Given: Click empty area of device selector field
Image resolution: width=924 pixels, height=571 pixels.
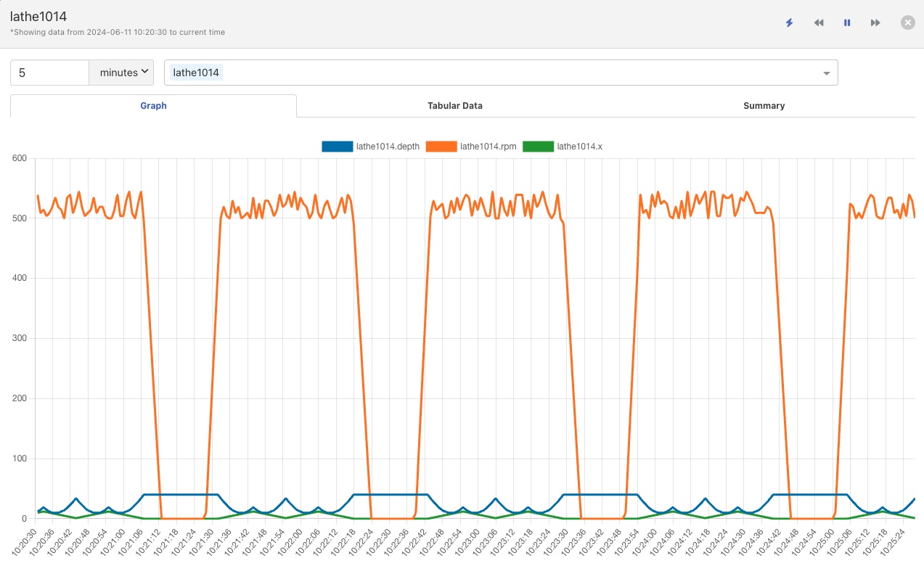Looking at the screenshot, I should pos(508,73).
